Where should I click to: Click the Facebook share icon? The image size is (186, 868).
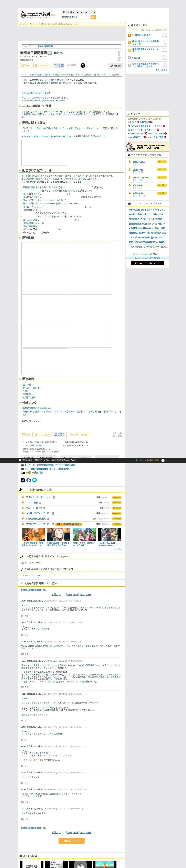[29, 480]
